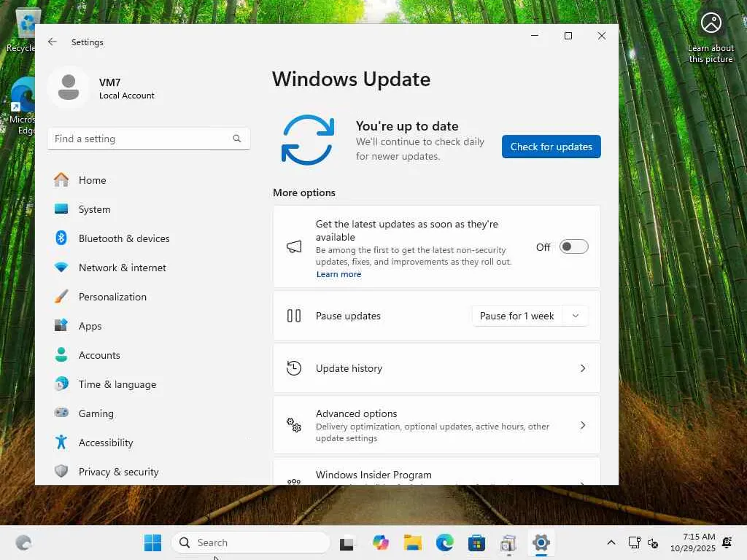Select the Bluetooth icon in sidebar

coord(61,238)
